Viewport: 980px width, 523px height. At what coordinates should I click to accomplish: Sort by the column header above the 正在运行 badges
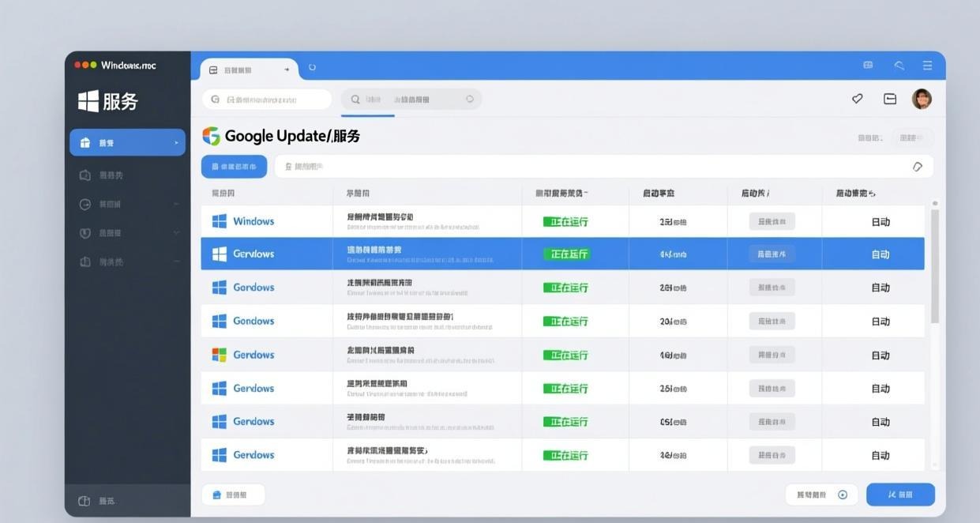[x=561, y=193]
